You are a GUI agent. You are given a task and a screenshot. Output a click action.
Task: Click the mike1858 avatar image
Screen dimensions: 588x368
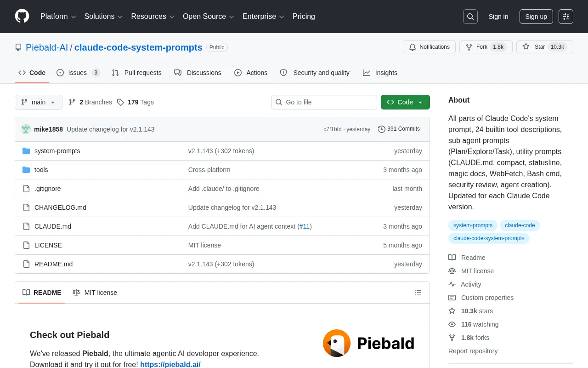[26, 129]
